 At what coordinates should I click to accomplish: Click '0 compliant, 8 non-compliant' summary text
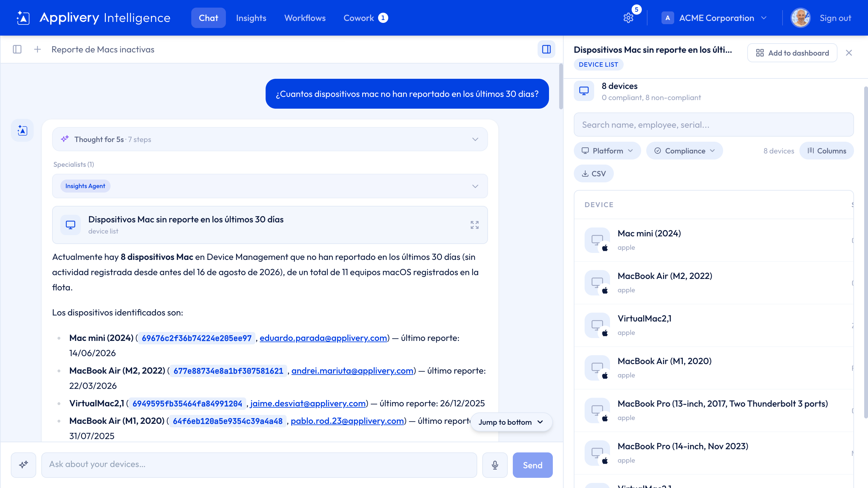tap(651, 98)
